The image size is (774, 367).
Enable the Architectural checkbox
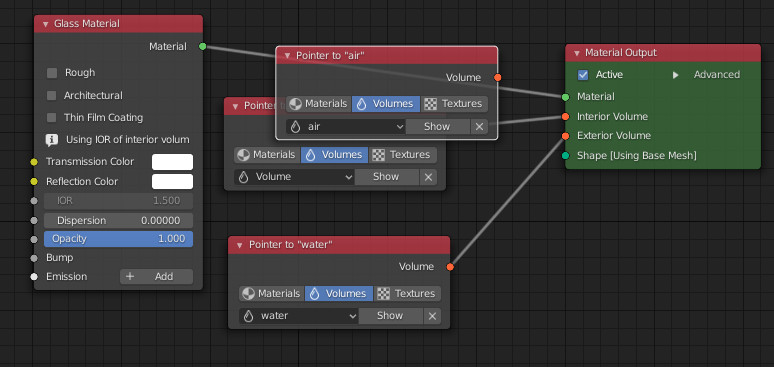click(52, 96)
